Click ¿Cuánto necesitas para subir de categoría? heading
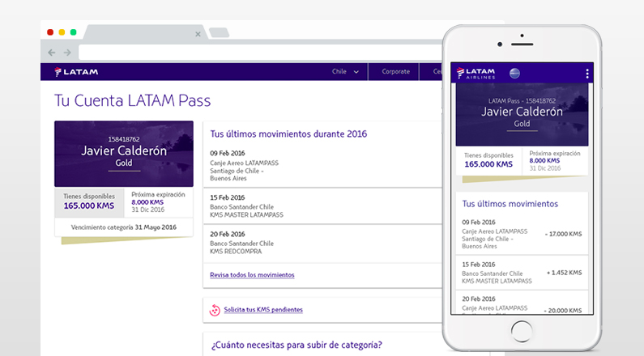The width and height of the screenshot is (644, 356). pyautogui.click(x=296, y=345)
